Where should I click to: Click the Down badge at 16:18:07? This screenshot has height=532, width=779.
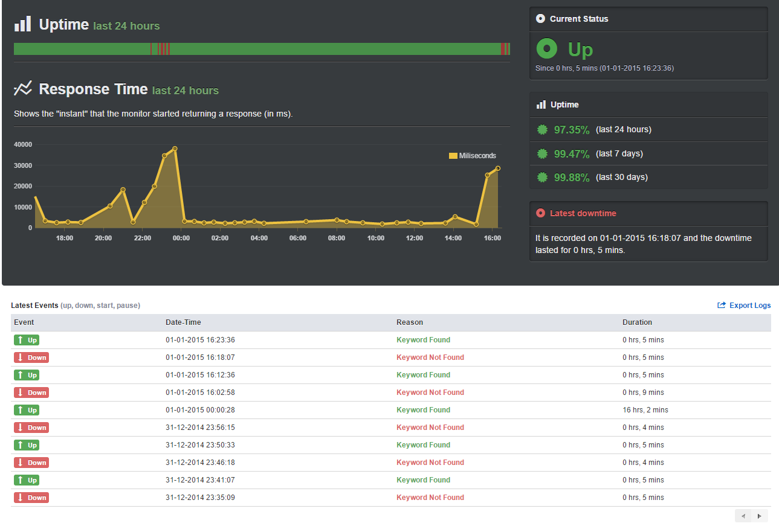[31, 357]
